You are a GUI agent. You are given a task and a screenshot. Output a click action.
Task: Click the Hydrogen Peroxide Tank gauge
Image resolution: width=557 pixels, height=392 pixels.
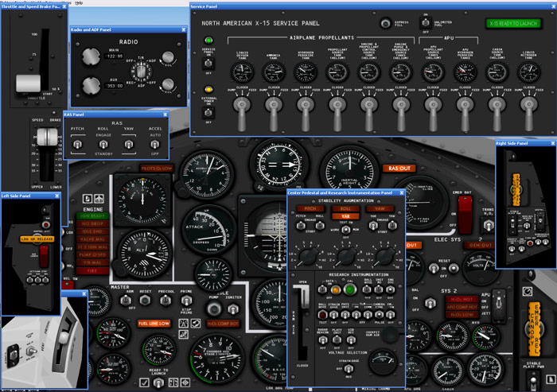pos(306,72)
